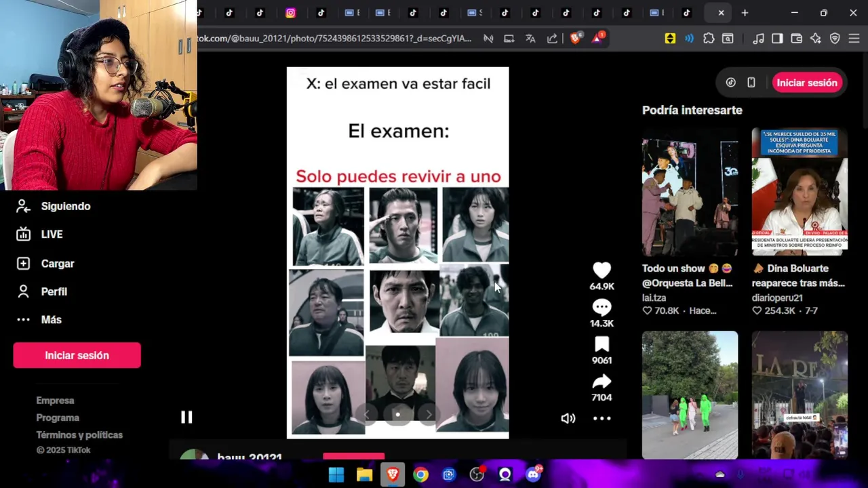The image size is (868, 488).
Task: Open the Leo AI sparkle icon
Action: 816,39
